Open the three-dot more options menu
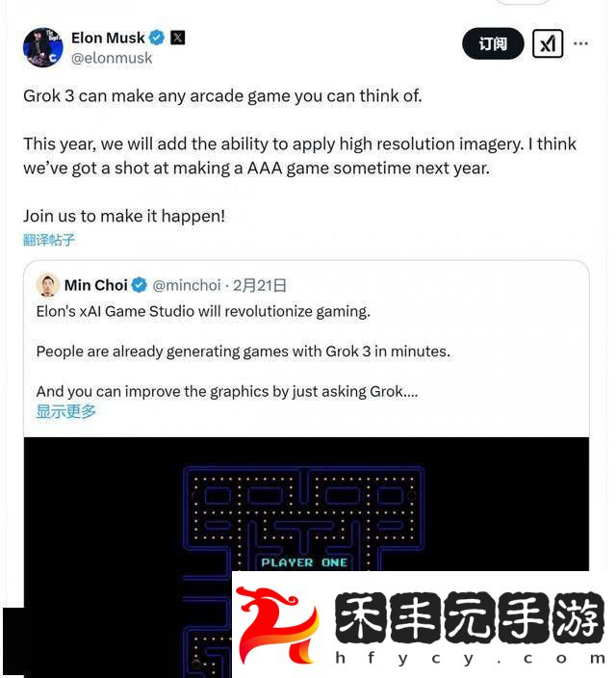The width and height of the screenshot is (616, 678). [x=580, y=43]
